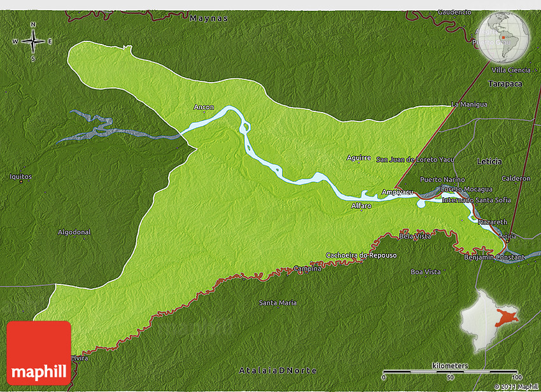Select the Atalaia D Norte label
The image size is (541, 392).
click(278, 370)
